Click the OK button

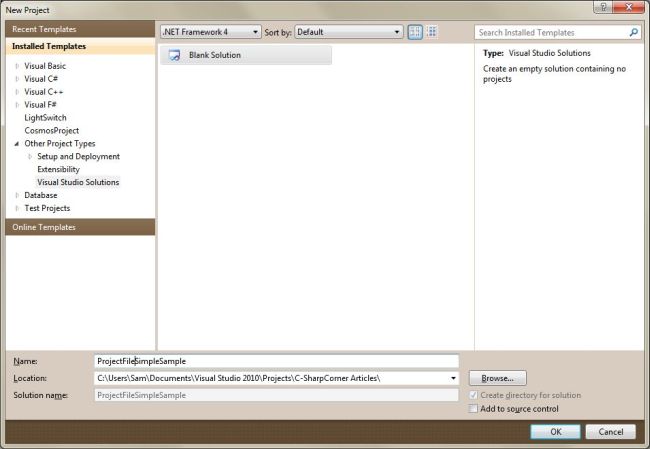(x=555, y=432)
